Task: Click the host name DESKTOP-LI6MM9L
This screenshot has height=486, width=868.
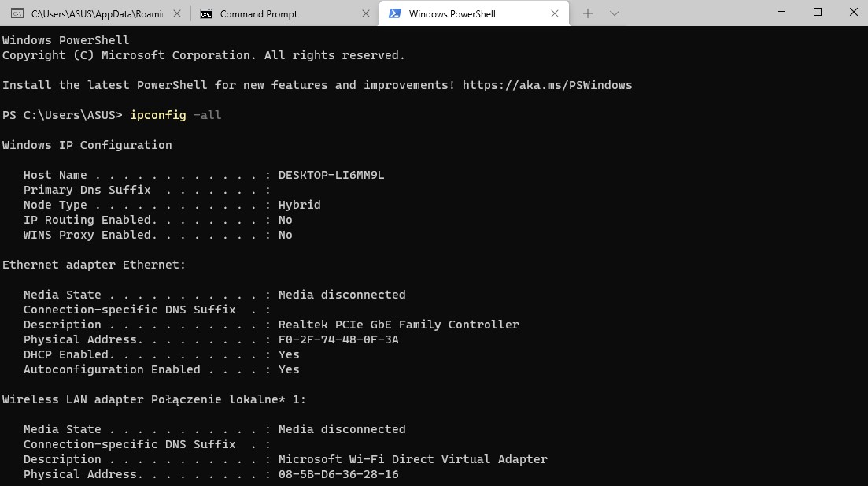Action: tap(331, 175)
